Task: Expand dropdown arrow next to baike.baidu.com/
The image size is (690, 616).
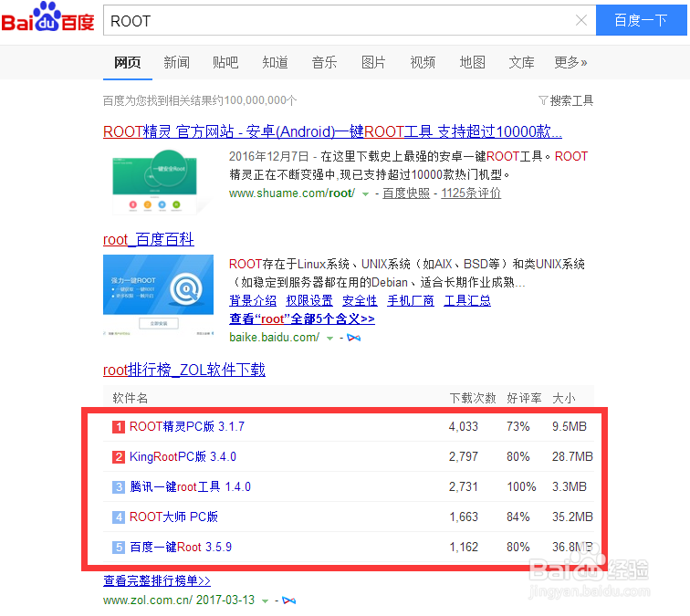Action: [x=329, y=339]
